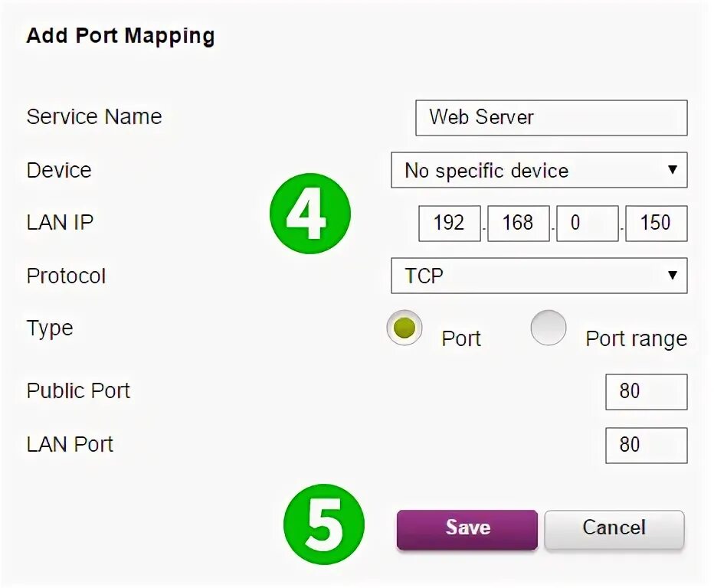This screenshot has width=714, height=588.
Task: Open the Protocol TCP dropdown
Action: 539,276
